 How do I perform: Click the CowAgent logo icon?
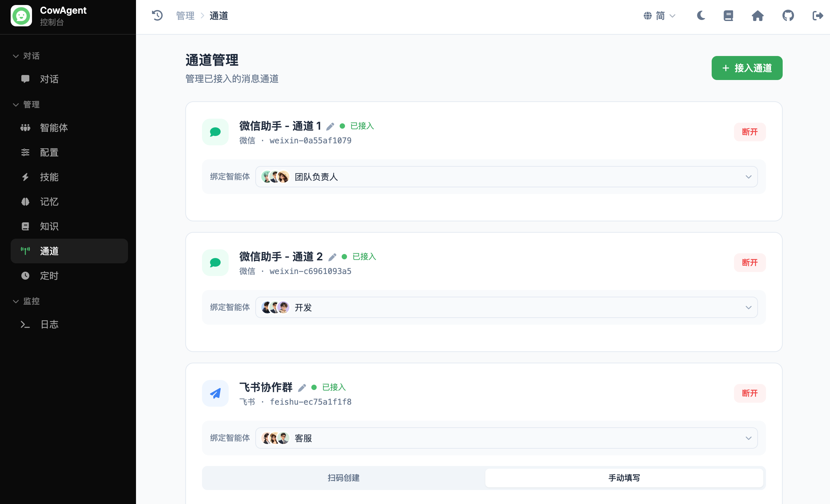[x=21, y=15]
